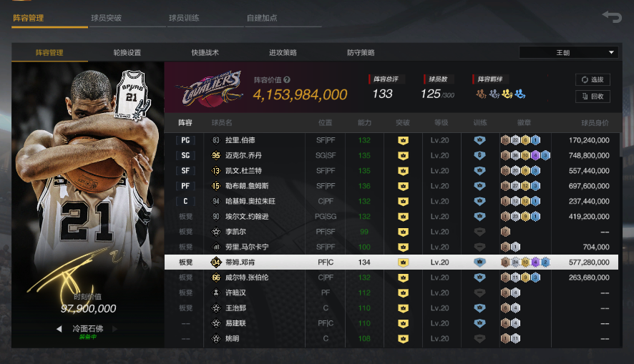Open the 轮换设置 sub-tab
This screenshot has height=364, width=634.
pyautogui.click(x=127, y=52)
